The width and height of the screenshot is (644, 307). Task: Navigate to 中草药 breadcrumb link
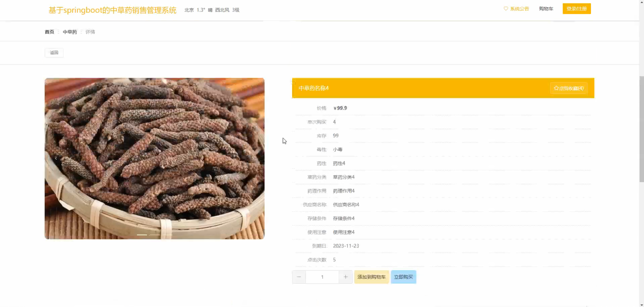coord(70,32)
